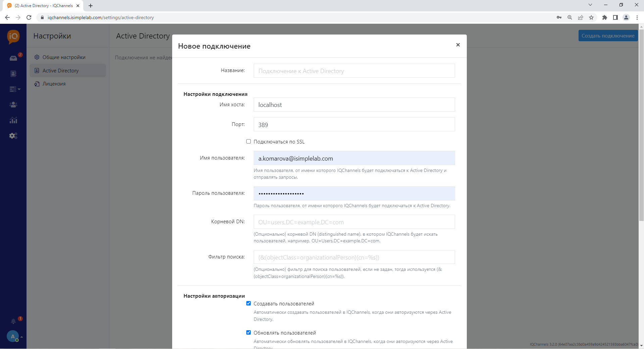Uncheck the Создавать пользователей checkbox
This screenshot has width=644, height=349.
pyautogui.click(x=248, y=303)
